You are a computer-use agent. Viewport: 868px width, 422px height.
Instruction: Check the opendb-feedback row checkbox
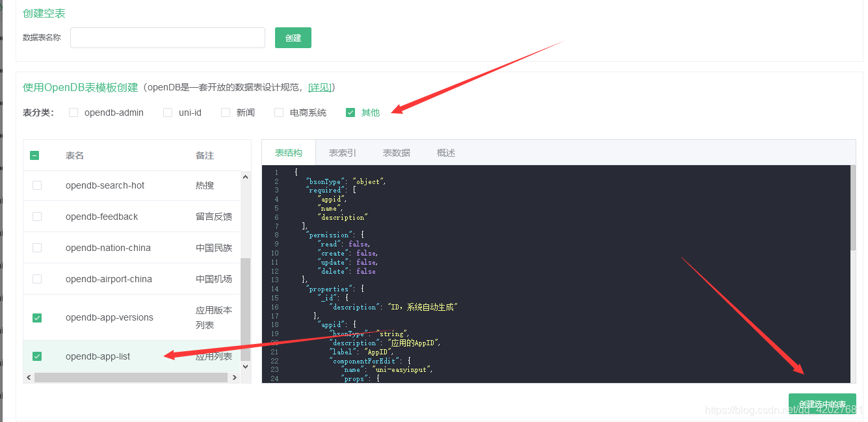pos(37,217)
